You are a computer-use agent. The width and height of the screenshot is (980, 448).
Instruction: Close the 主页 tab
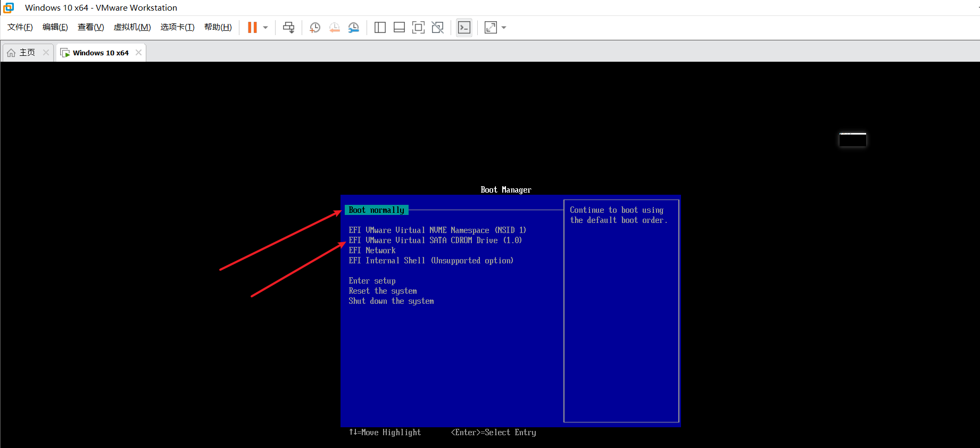(46, 53)
